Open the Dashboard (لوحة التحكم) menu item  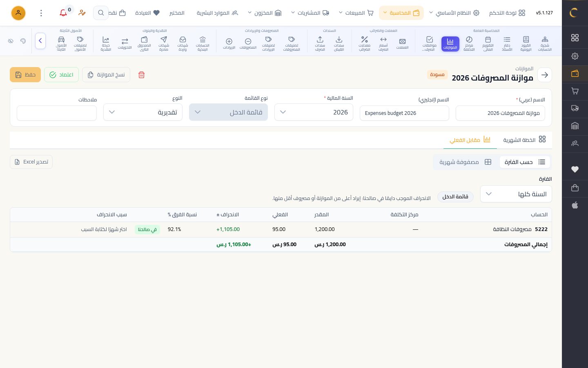(507, 13)
